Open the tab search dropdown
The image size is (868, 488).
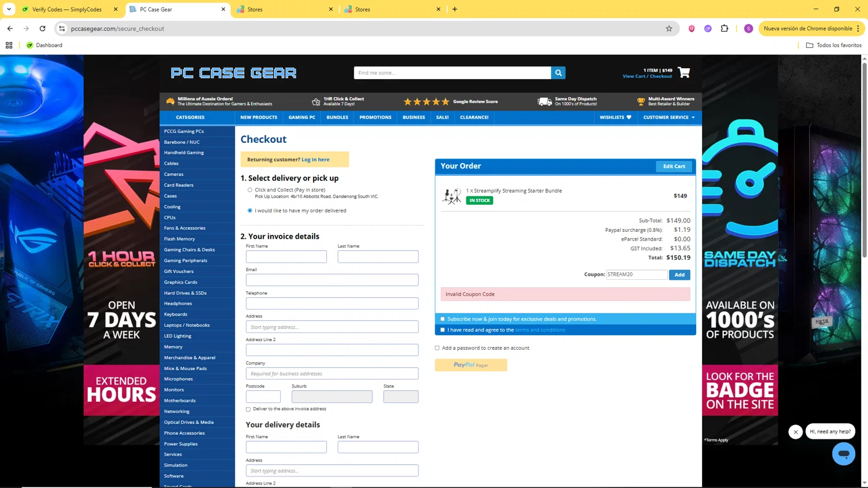pos(9,9)
